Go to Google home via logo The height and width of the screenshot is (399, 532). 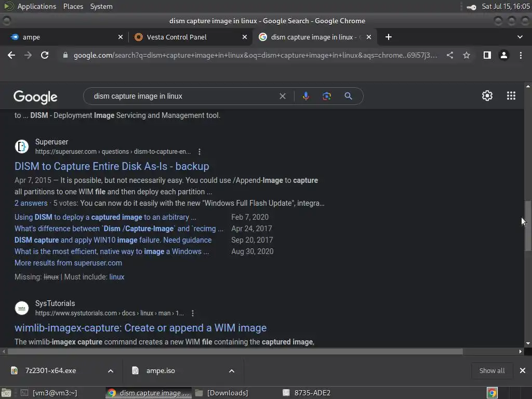35,97
